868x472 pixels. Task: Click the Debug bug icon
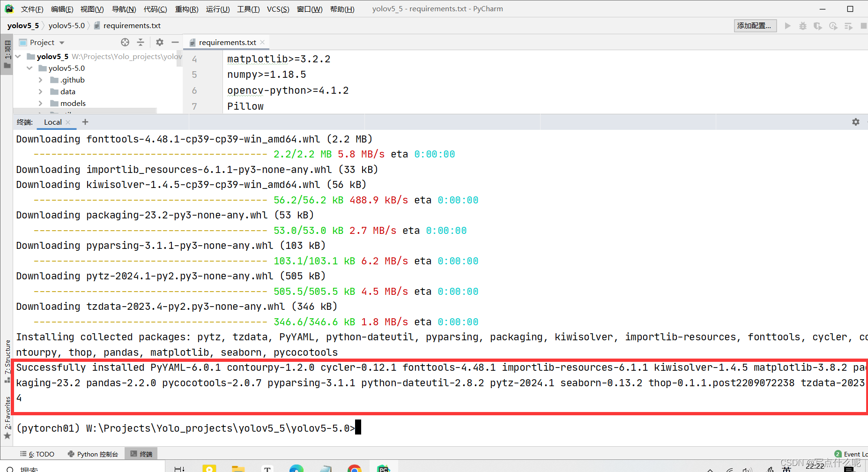click(803, 26)
